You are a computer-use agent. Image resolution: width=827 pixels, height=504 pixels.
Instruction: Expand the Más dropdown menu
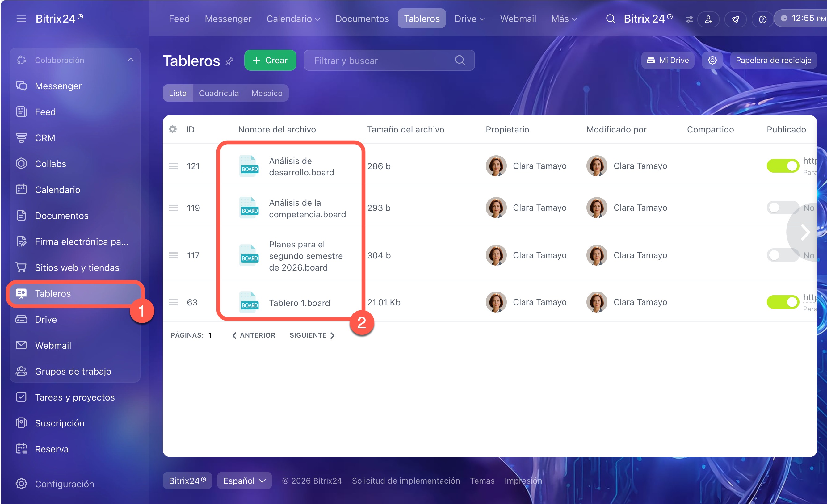[564, 19]
